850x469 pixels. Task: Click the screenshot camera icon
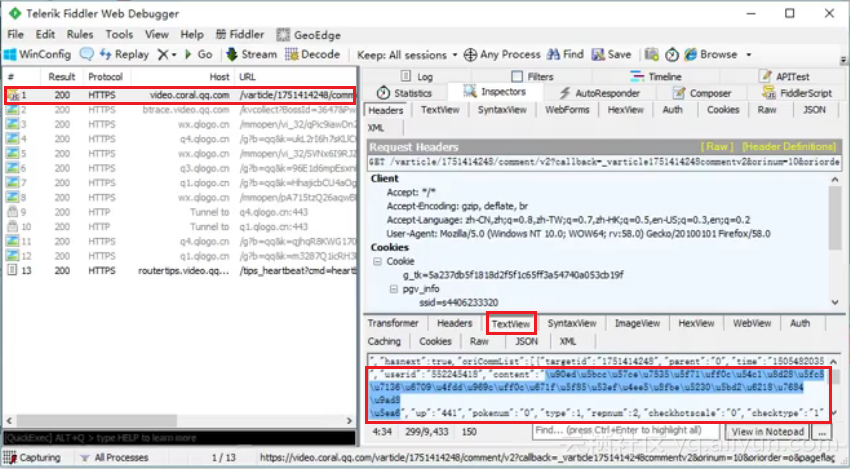[652, 54]
